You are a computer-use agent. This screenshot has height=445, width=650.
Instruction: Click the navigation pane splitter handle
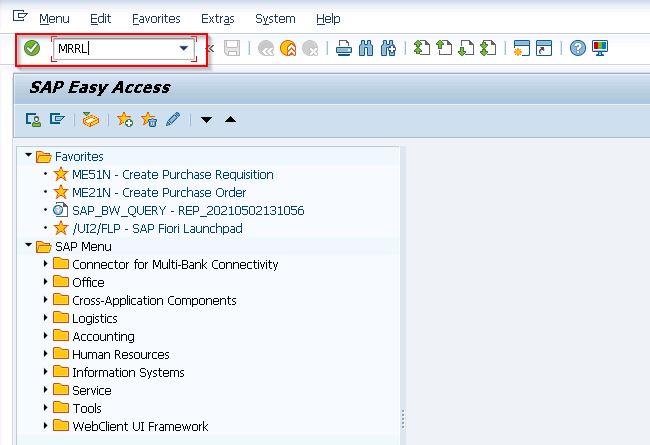[403, 419]
